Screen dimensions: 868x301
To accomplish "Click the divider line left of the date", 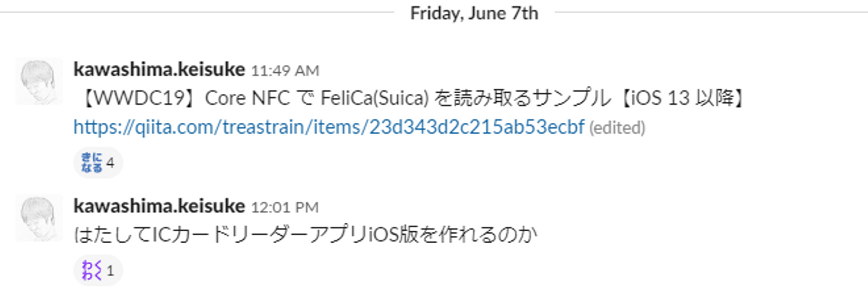I will [199, 12].
